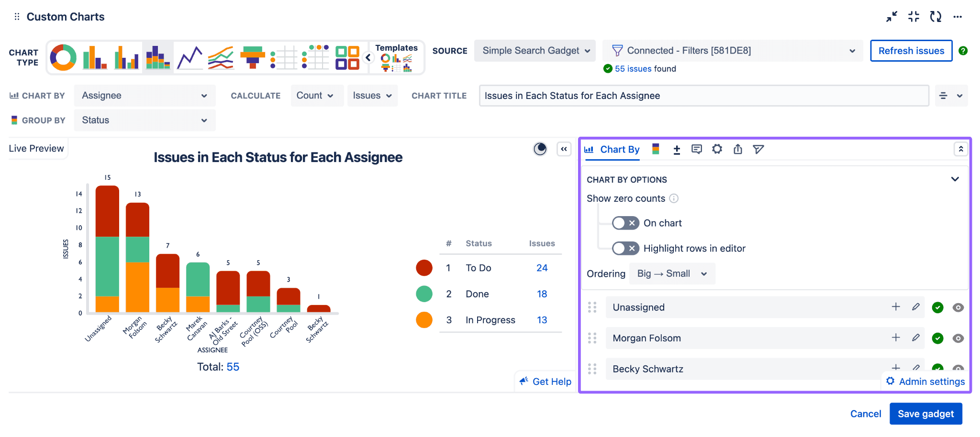Switch to the Chart By tab

coord(612,150)
